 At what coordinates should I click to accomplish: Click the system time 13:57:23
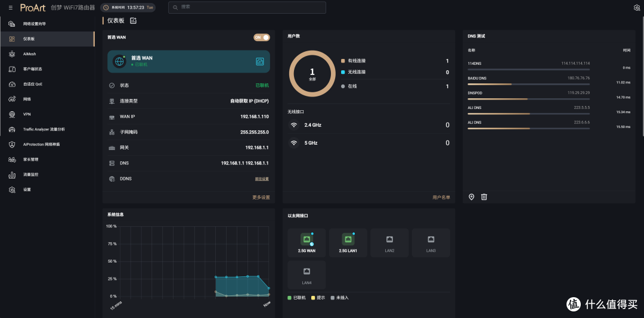(x=135, y=8)
